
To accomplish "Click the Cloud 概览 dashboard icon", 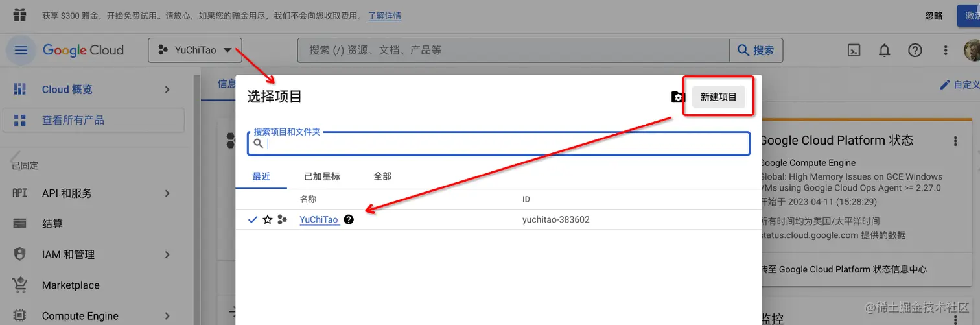I will 20,90.
